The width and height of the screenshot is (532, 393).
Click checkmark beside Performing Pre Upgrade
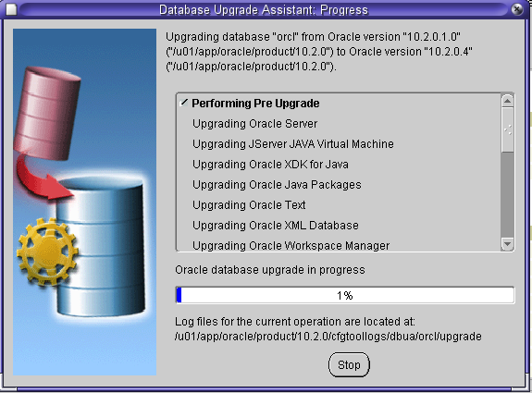183,103
